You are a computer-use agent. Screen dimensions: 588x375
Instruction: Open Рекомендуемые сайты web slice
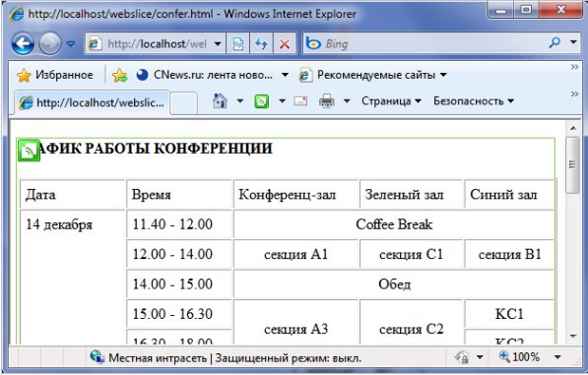(x=373, y=75)
